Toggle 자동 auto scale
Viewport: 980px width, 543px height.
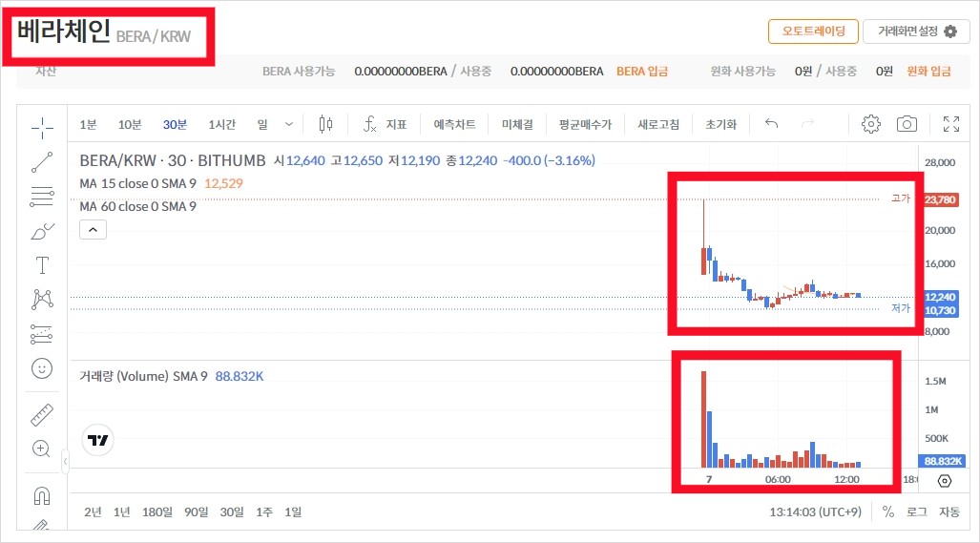pos(949,512)
